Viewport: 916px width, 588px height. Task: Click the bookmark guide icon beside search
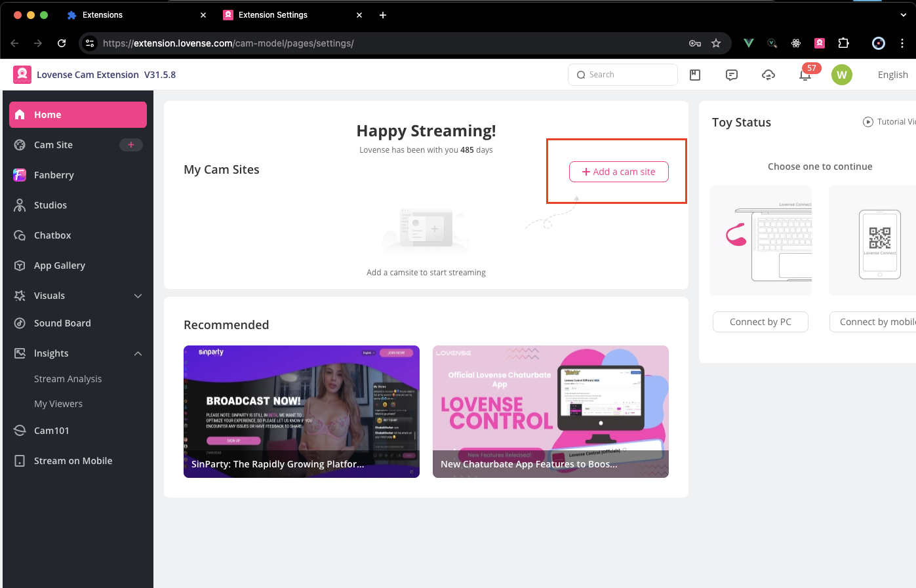(x=695, y=75)
